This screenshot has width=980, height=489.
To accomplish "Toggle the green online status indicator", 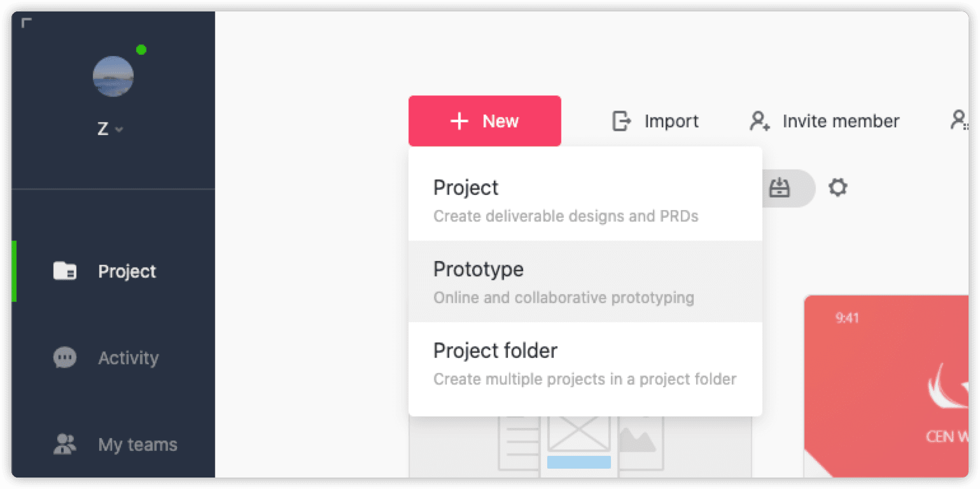I will coord(141,48).
